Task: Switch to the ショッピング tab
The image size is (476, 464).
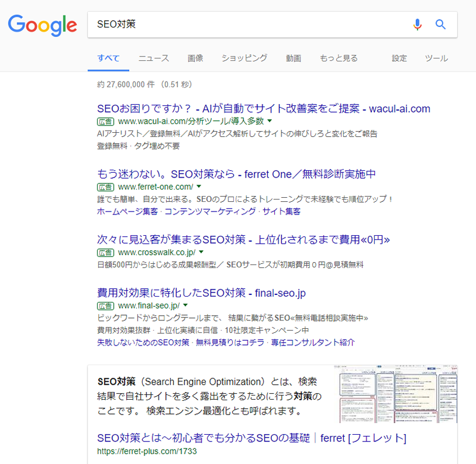Action: [x=244, y=58]
